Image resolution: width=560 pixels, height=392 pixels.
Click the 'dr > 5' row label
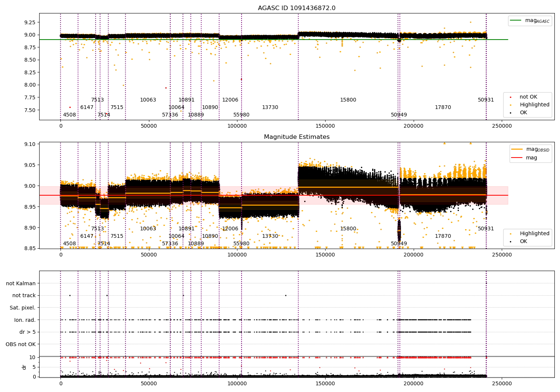pyautogui.click(x=28, y=332)
